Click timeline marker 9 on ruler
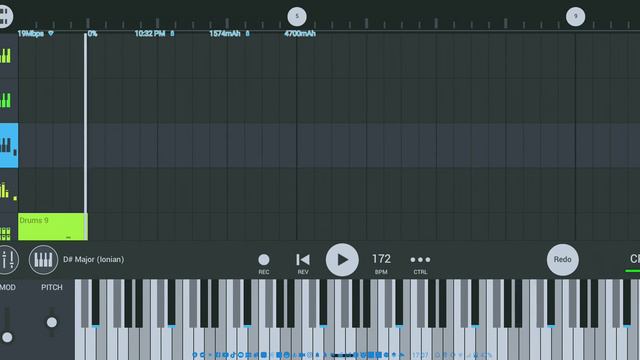This screenshot has height=360, width=640. point(576,16)
